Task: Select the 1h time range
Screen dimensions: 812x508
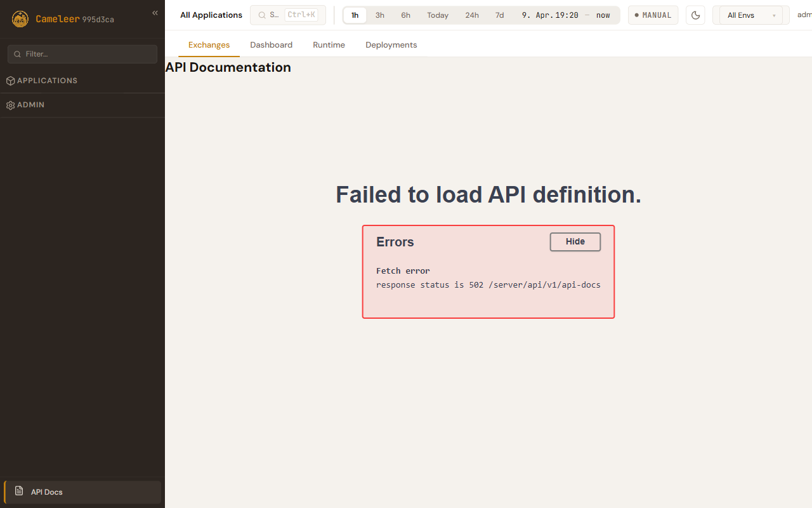Action: tap(355, 15)
